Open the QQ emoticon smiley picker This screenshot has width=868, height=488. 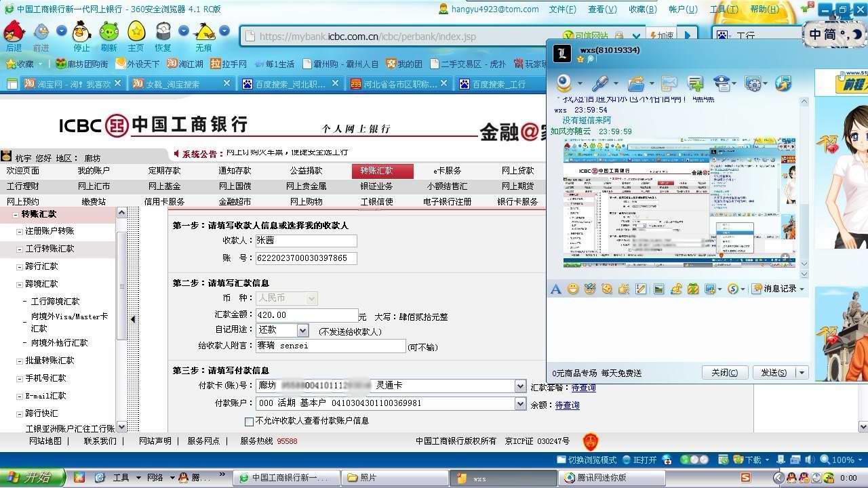[x=573, y=289]
